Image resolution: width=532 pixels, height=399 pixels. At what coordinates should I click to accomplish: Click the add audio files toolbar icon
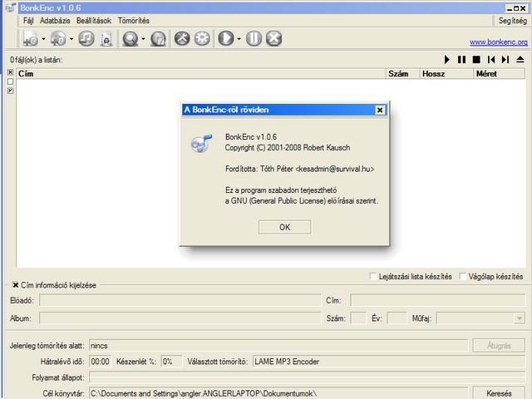coord(31,38)
